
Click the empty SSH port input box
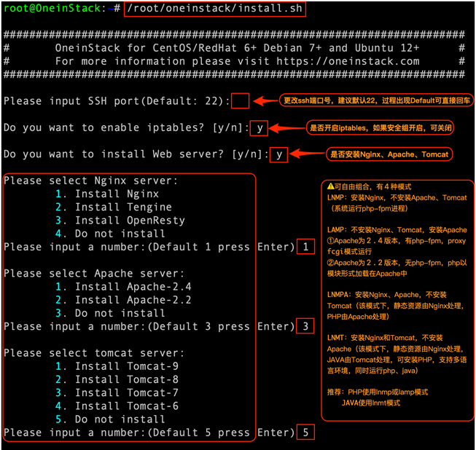241,101
